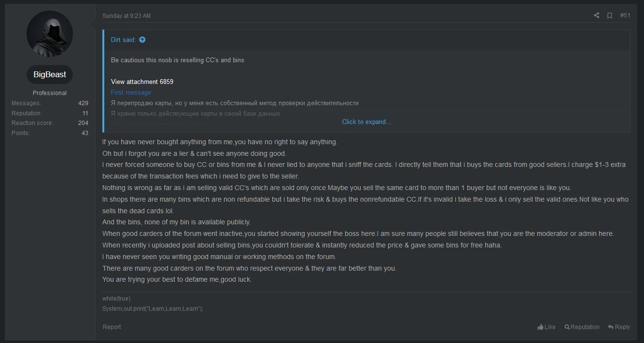Report this post

point(112,327)
